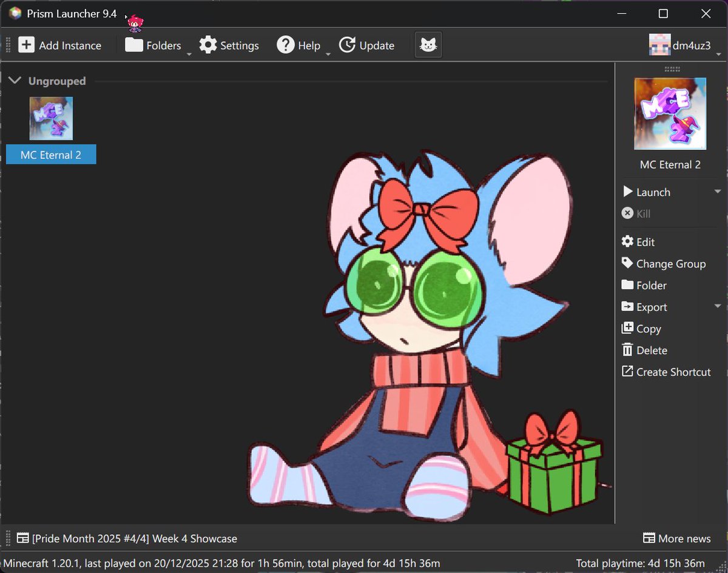Check for updates with Update icon
Screen dimensions: 728x573
347,45
